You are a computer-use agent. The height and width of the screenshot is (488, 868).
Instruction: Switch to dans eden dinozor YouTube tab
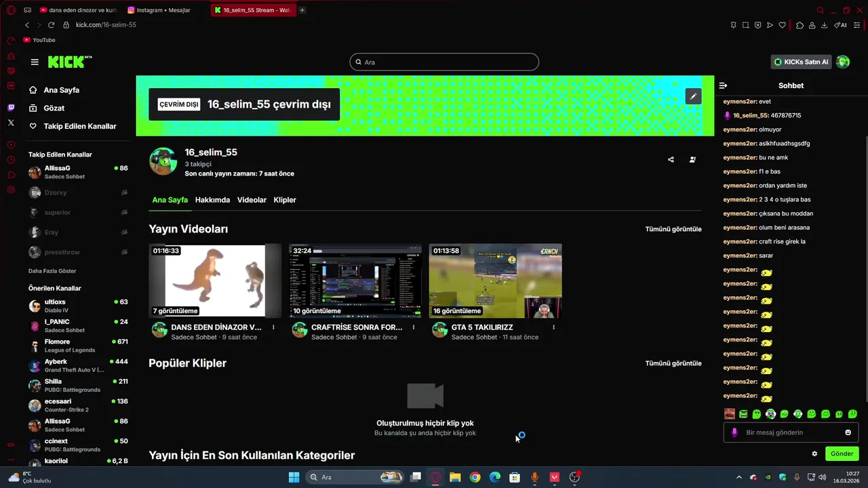pos(79,10)
